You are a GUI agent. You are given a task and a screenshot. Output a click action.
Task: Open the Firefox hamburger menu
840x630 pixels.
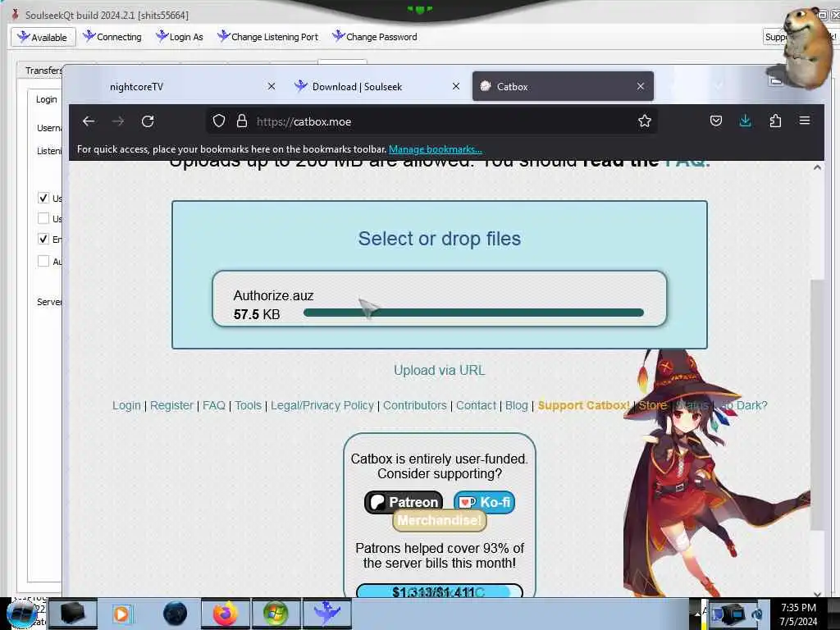tap(804, 121)
